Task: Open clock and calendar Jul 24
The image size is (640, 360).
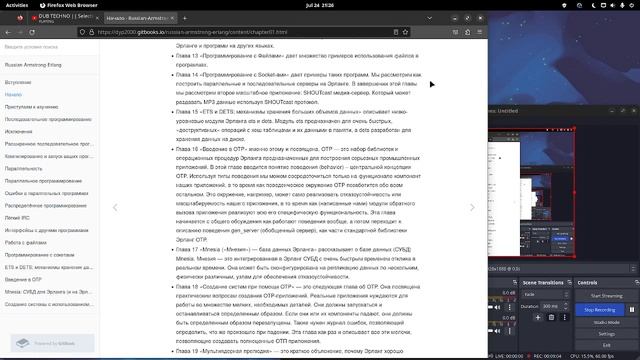Action: pyautogui.click(x=320, y=5)
